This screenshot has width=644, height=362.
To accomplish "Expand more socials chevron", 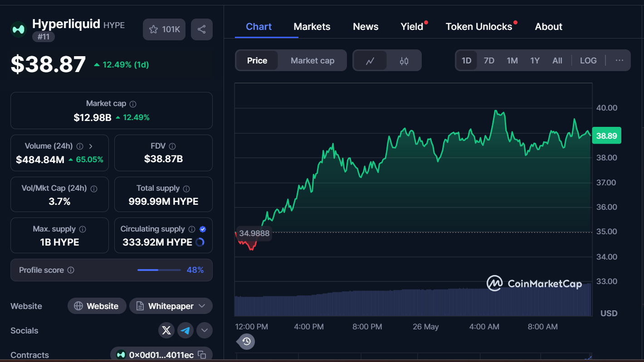I will click(x=205, y=330).
